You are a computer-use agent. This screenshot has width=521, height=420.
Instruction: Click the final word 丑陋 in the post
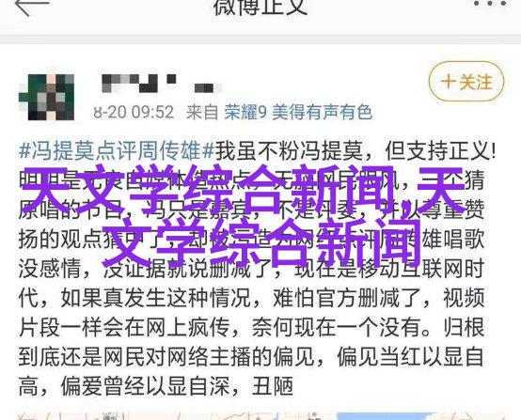coord(273,386)
